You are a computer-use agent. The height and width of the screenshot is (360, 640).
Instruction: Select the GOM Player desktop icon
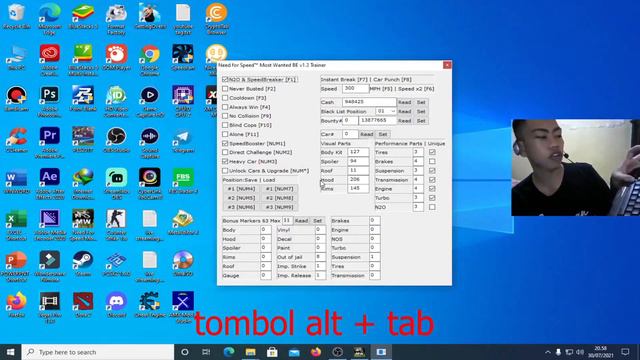point(116,57)
